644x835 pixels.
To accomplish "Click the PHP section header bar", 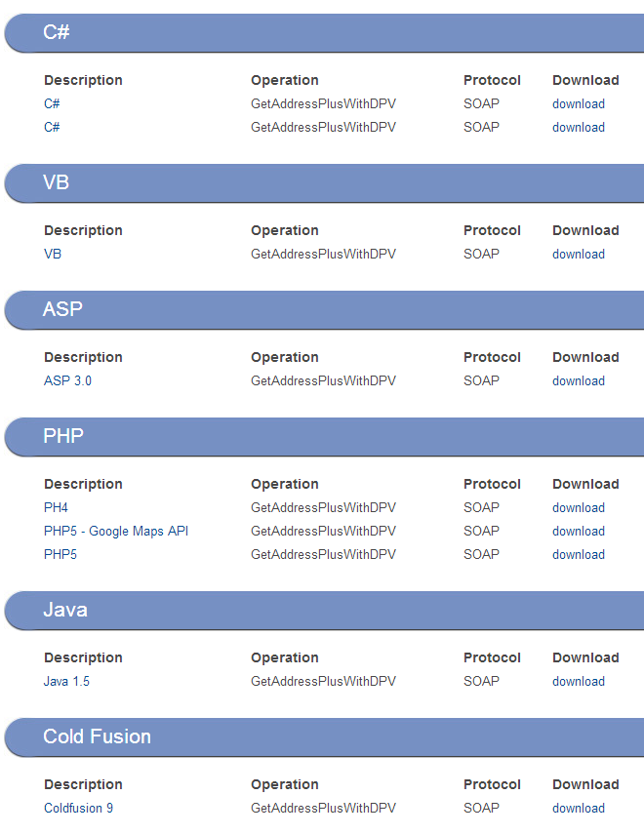I will click(x=324, y=437).
